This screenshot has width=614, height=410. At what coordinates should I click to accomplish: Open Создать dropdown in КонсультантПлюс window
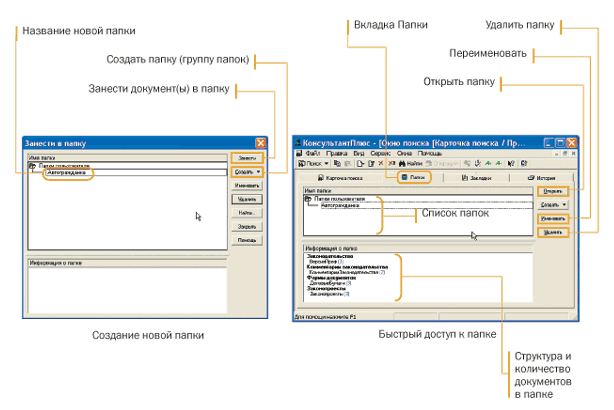(x=553, y=205)
